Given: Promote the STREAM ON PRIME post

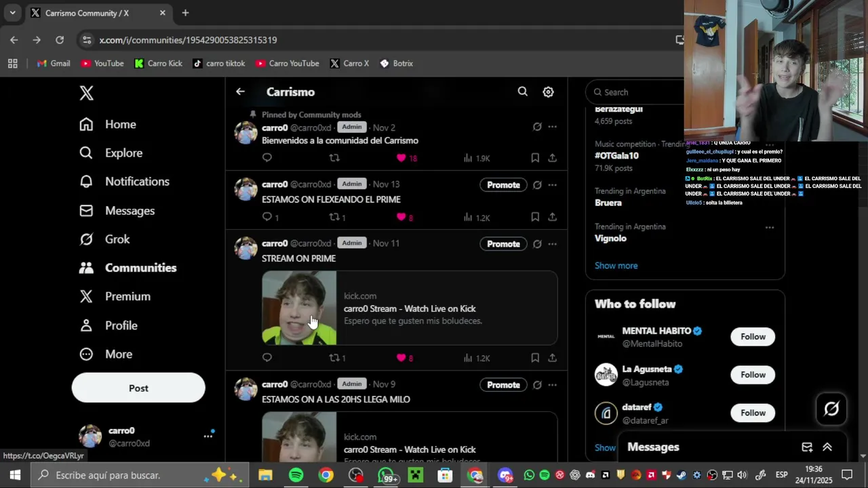Looking at the screenshot, I should 503,243.
